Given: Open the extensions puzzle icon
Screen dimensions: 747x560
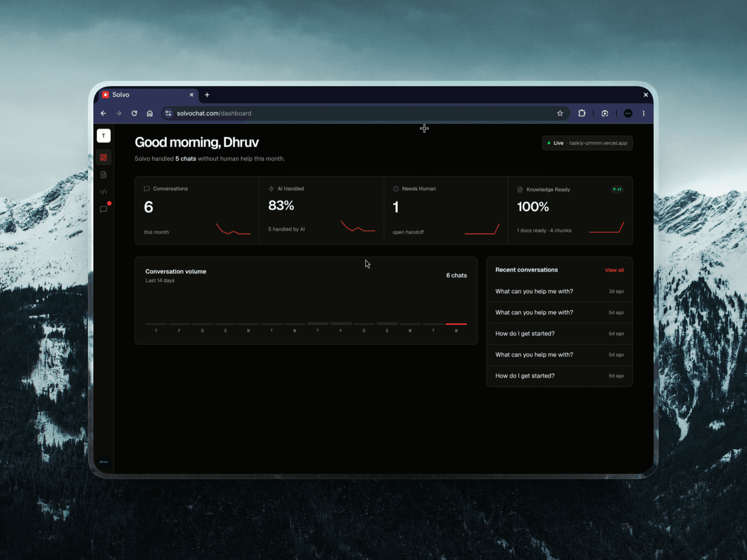Looking at the screenshot, I should tap(582, 113).
